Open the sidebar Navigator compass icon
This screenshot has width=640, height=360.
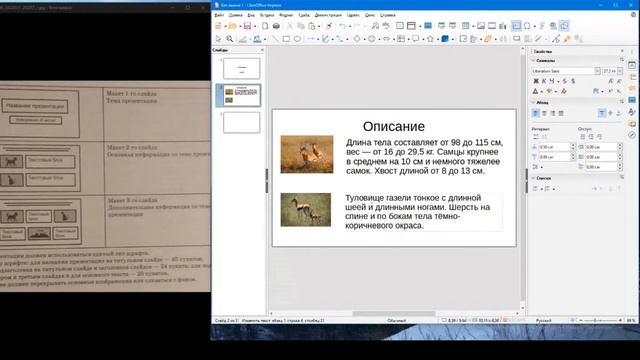(x=632, y=135)
